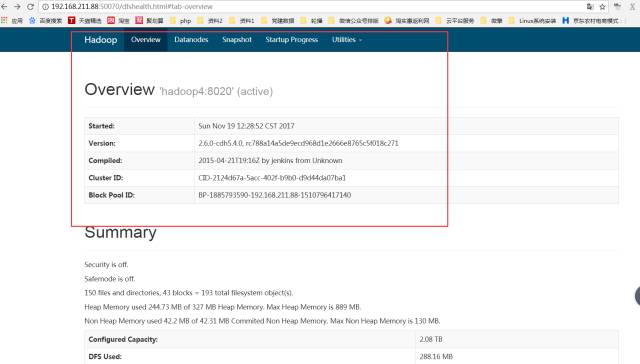Image resolution: width=640 pixels, height=364 pixels.
Task: Click the 'Cluster ID:' row label
Action: click(x=106, y=178)
